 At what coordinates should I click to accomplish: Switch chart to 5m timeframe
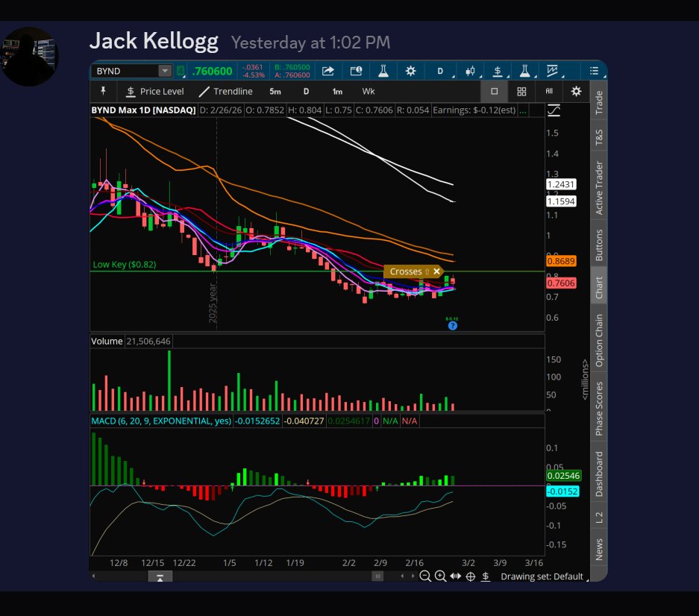click(275, 92)
